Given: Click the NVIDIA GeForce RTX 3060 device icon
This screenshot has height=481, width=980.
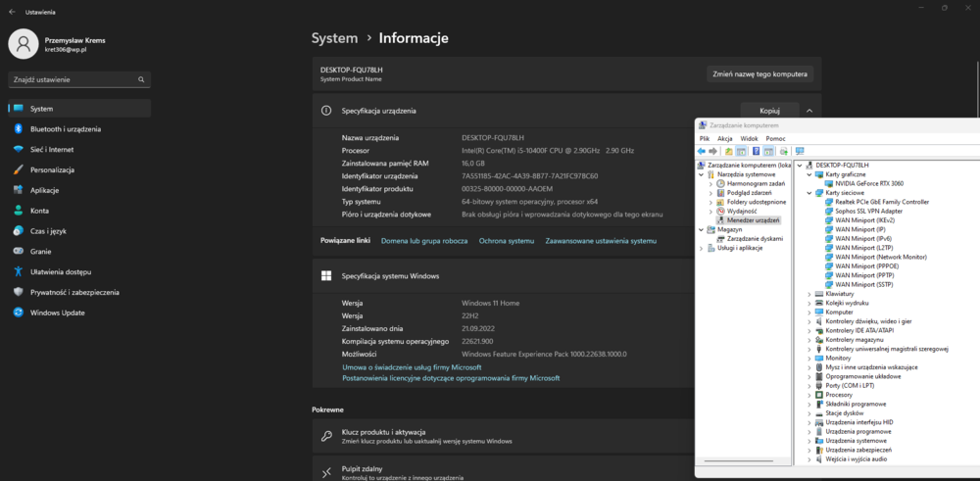Looking at the screenshot, I should (x=829, y=183).
